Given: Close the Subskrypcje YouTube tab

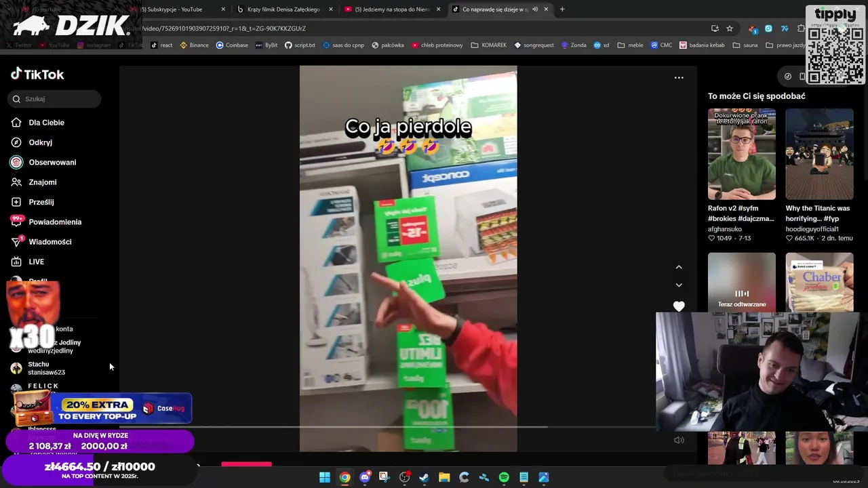Looking at the screenshot, I should (223, 9).
